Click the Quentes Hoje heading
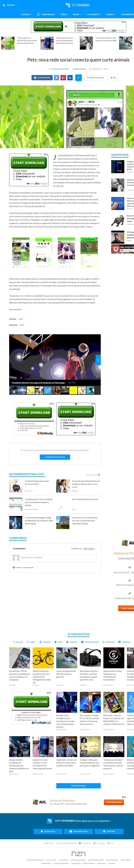The image size is (134, 868). 120,155
